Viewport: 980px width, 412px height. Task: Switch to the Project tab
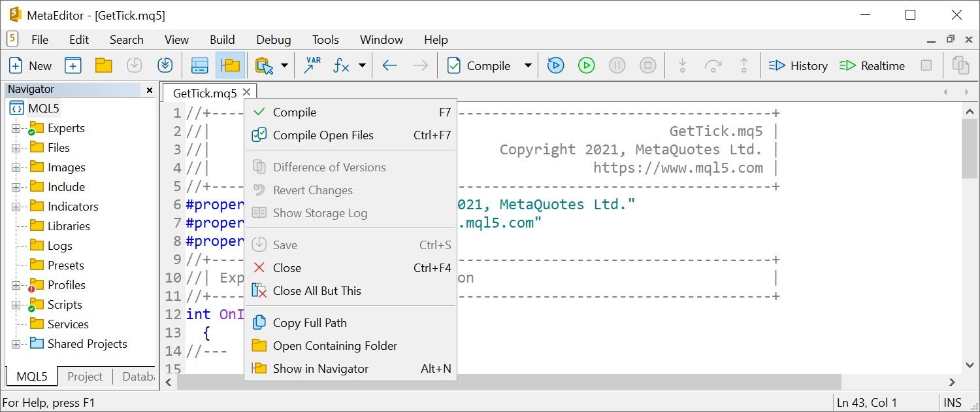pyautogui.click(x=84, y=376)
